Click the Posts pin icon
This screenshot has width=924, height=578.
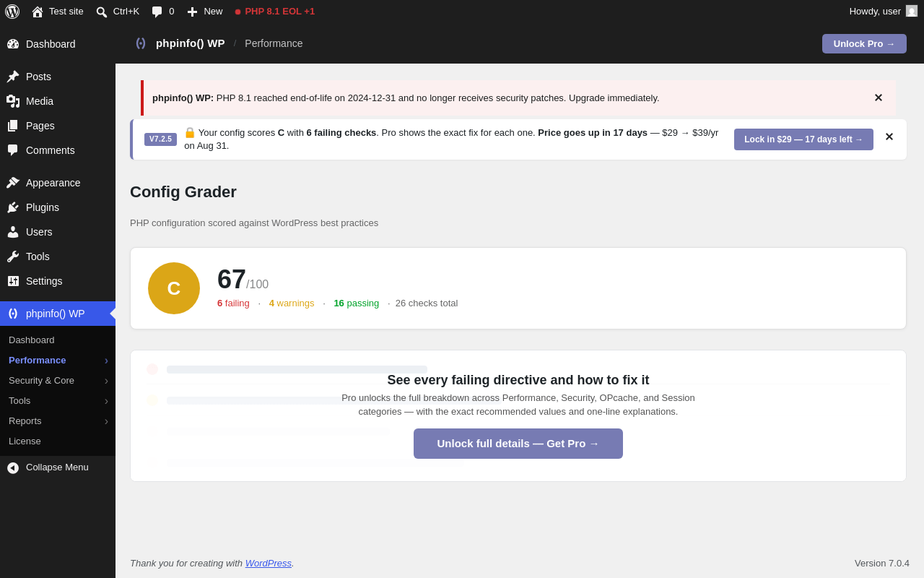(x=13, y=77)
